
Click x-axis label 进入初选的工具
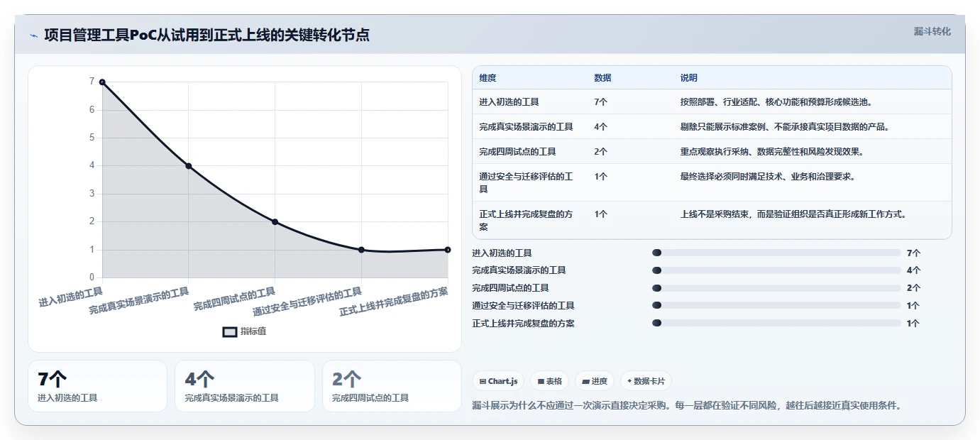point(71,297)
